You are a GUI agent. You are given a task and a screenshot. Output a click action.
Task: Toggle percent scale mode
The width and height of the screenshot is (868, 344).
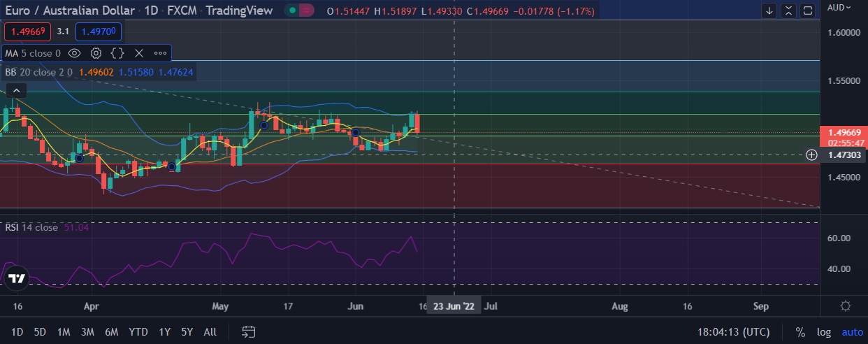tap(800, 331)
